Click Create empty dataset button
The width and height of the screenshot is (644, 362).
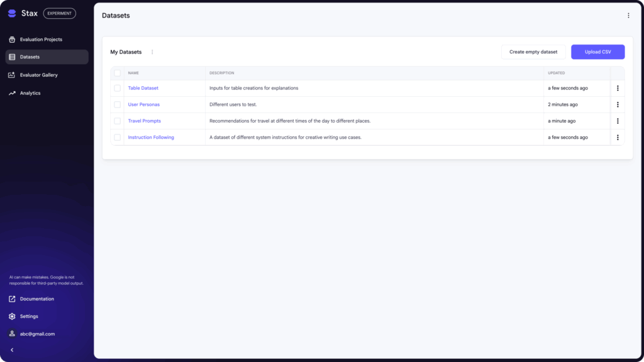533,52
